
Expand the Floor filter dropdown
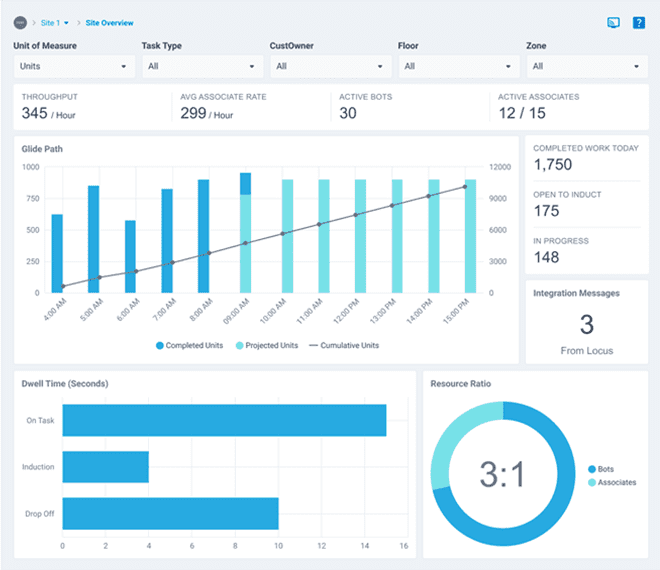click(x=457, y=67)
